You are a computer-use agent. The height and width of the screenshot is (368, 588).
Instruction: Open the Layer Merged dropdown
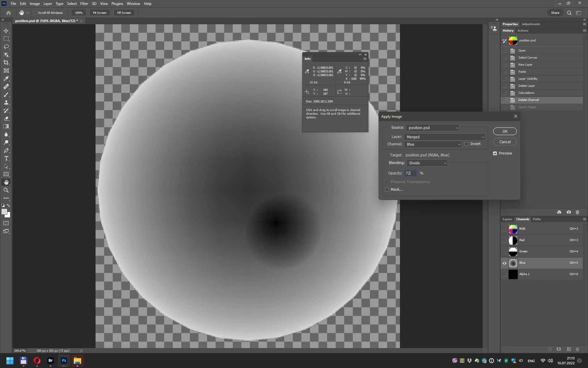[x=445, y=137]
